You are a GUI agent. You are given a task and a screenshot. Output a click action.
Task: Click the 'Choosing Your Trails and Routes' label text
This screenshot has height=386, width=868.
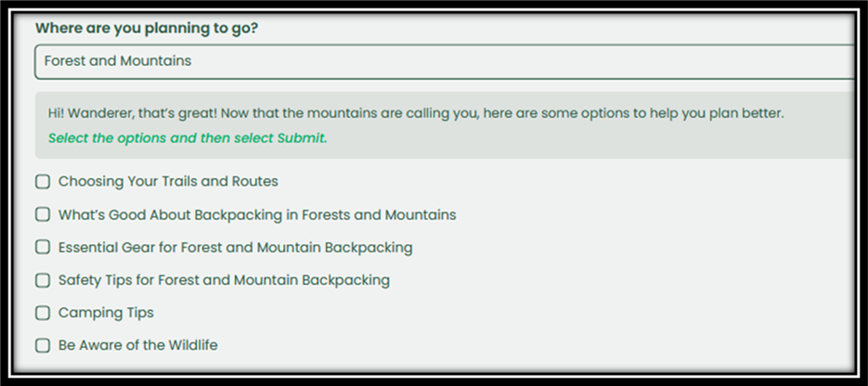(168, 182)
